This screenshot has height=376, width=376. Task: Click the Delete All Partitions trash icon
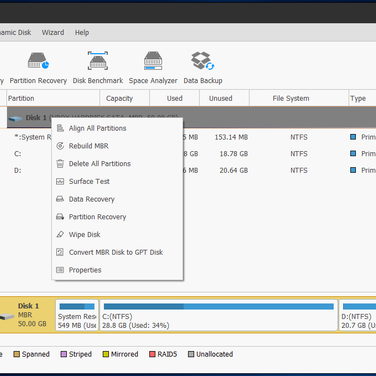60,163
